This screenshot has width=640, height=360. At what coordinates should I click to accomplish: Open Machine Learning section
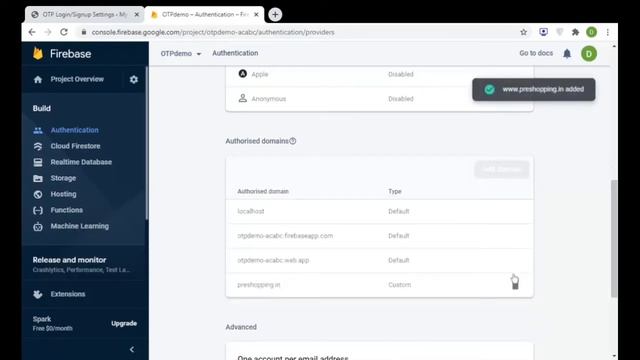pos(80,226)
